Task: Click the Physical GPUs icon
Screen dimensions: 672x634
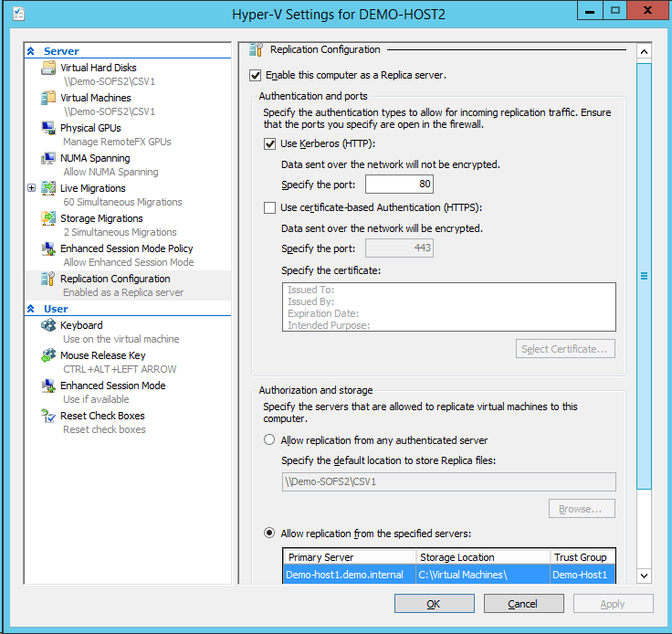Action: 48,128
